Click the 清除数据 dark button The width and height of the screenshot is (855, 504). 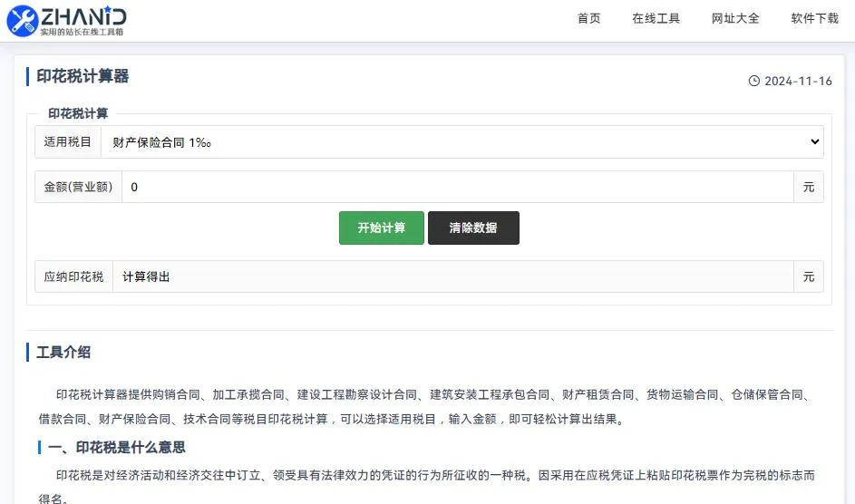click(x=473, y=228)
